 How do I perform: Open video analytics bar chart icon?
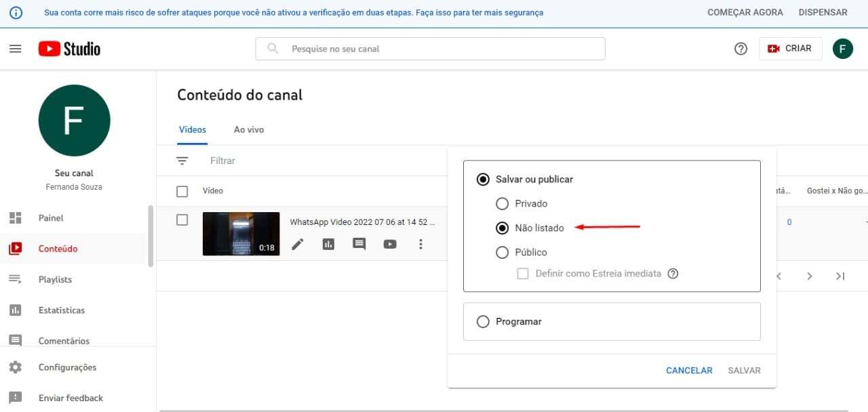point(329,244)
